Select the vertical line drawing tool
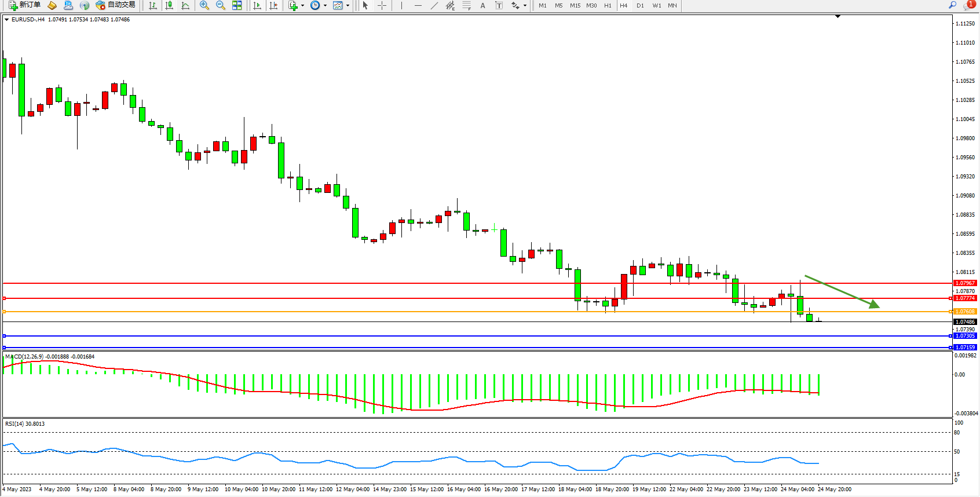 (x=401, y=5)
